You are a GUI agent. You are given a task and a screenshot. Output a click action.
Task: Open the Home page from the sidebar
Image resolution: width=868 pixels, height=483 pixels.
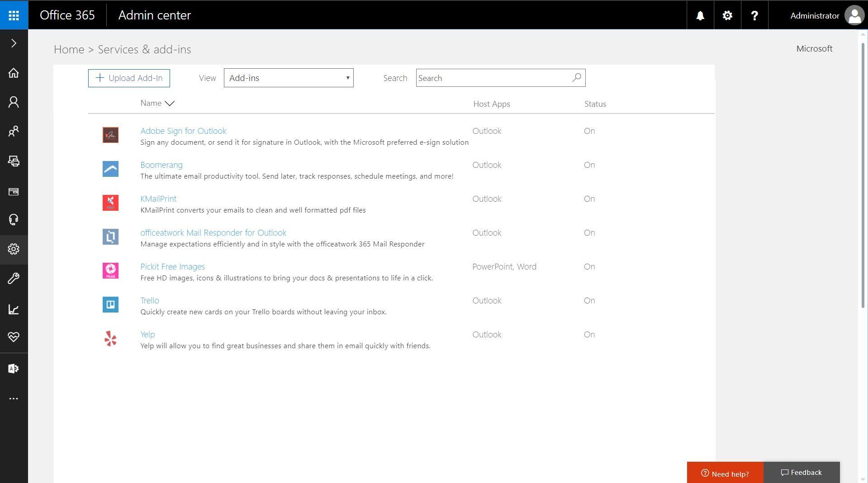(x=13, y=73)
